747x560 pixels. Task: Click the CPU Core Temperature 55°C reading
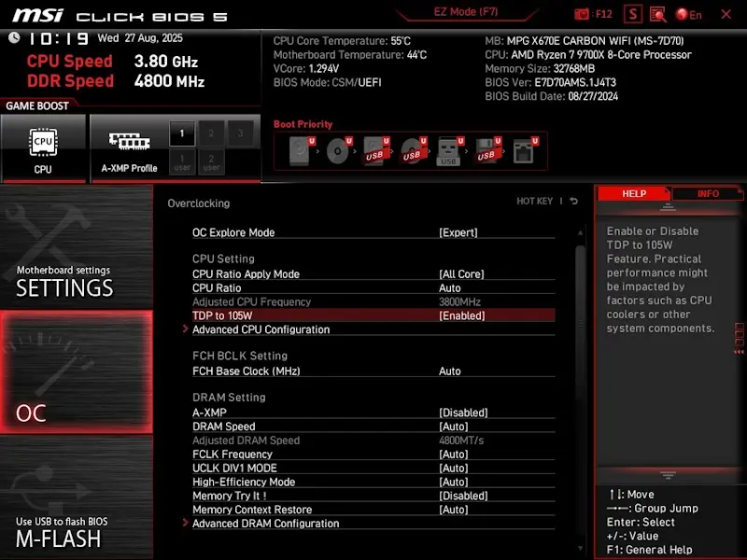342,41
